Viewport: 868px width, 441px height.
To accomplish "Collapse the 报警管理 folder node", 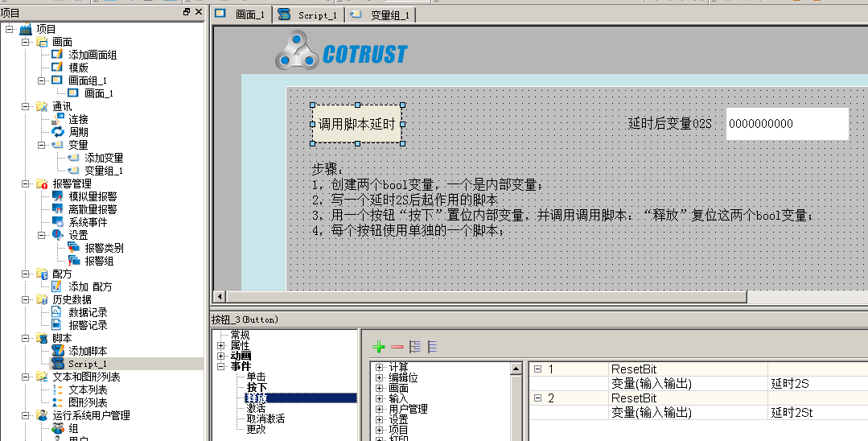I will [x=26, y=183].
